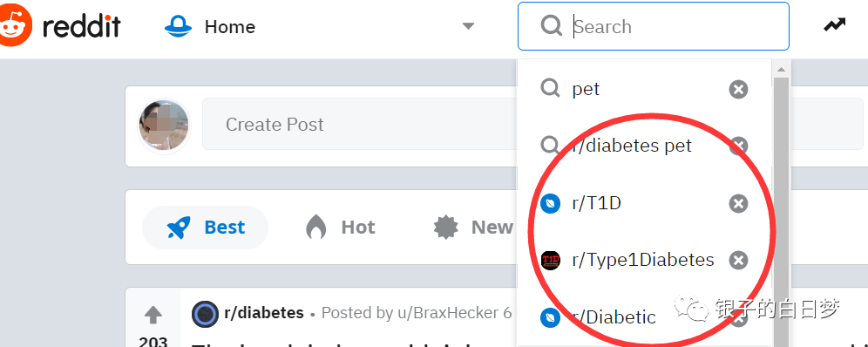Upvote the r/diabetes post

point(153,315)
